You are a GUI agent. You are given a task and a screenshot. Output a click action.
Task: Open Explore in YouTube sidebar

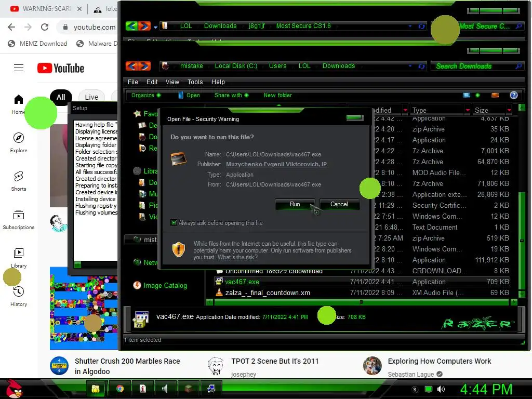click(x=18, y=142)
